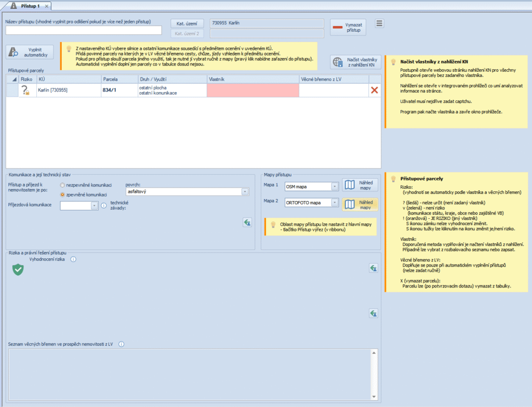Click the Věcné břemeno cell for 834/1
This screenshot has height=407, width=532.
[x=334, y=90]
